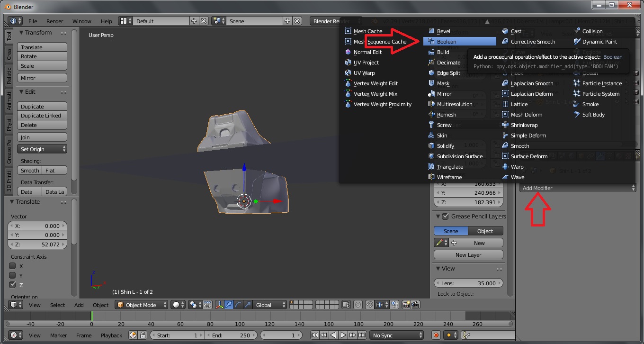Click the New Layer button
Image resolution: width=644 pixels, height=344 pixels.
point(468,255)
